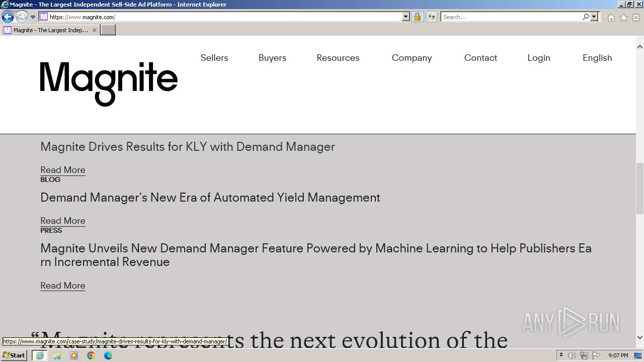Click the Internet Explorer taskbar icon
Viewport: 644px width, 362px height.
(x=40, y=355)
